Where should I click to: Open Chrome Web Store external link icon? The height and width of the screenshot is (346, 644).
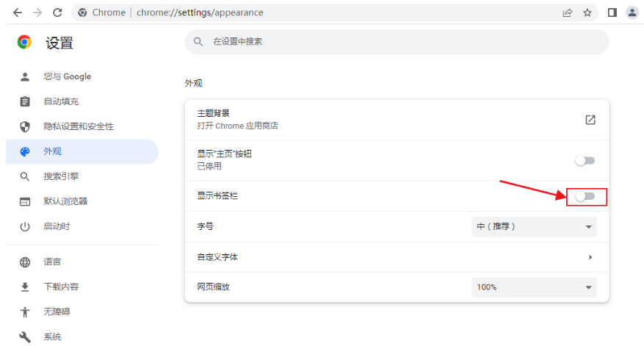point(590,120)
